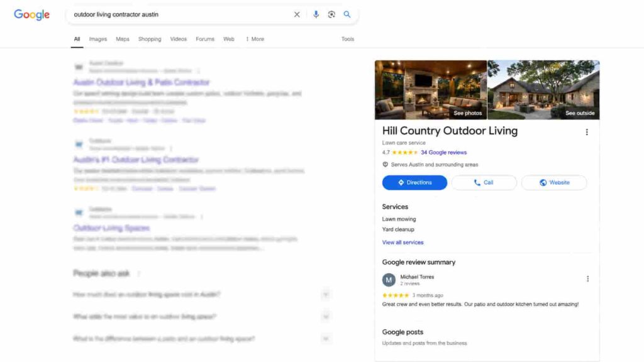This screenshot has height=362, width=644.
Task: Click View all services link
Action: click(402, 242)
